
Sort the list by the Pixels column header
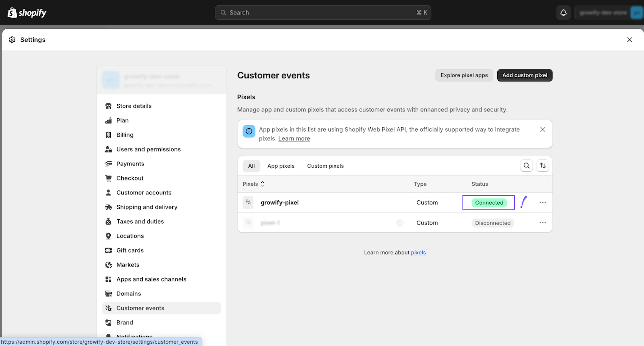click(x=253, y=184)
